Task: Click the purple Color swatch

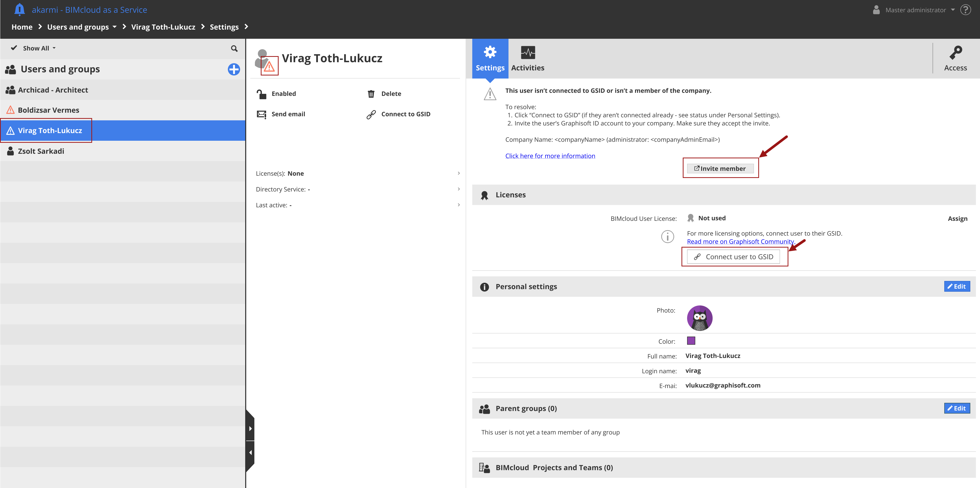Action: [x=691, y=341]
